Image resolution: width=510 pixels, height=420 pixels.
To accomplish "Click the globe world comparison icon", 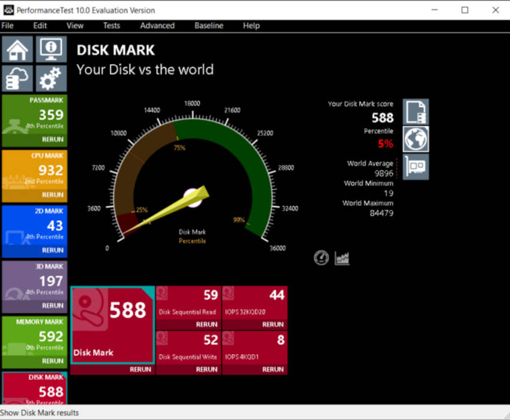I will (416, 139).
